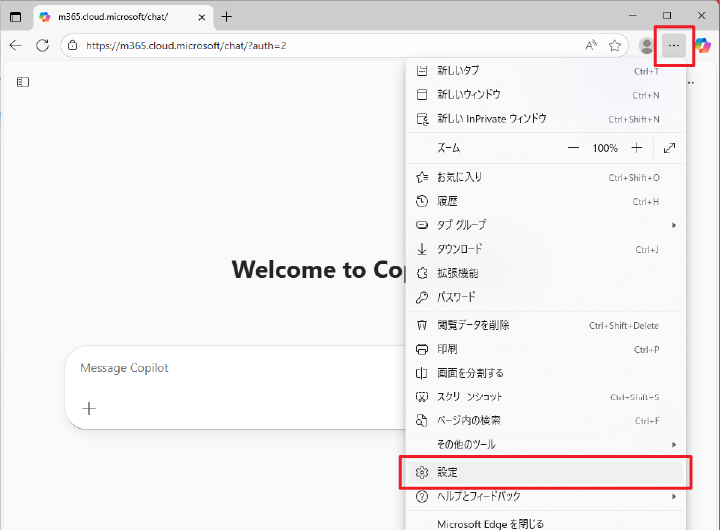
Task: Toggle the Copilot sidebar panel icon
Action: (x=23, y=82)
